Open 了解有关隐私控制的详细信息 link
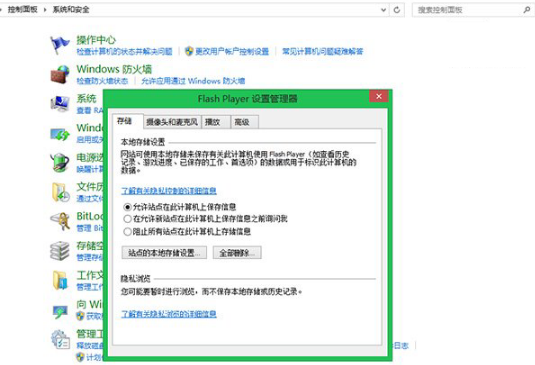The image size is (535, 365). coord(169,190)
